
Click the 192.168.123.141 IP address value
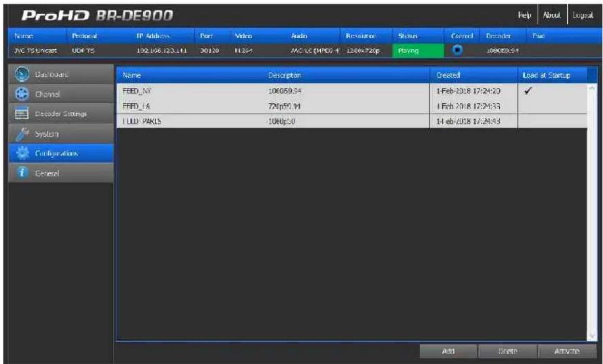click(x=162, y=51)
